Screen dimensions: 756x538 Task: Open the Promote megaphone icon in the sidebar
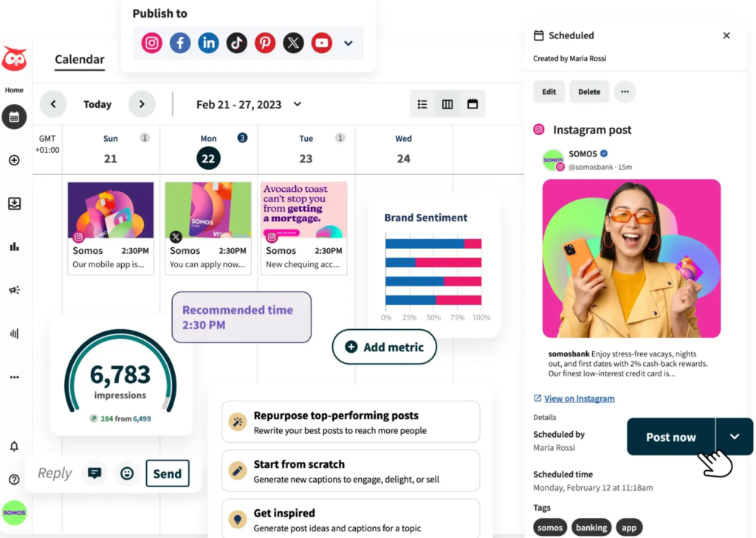point(14,290)
